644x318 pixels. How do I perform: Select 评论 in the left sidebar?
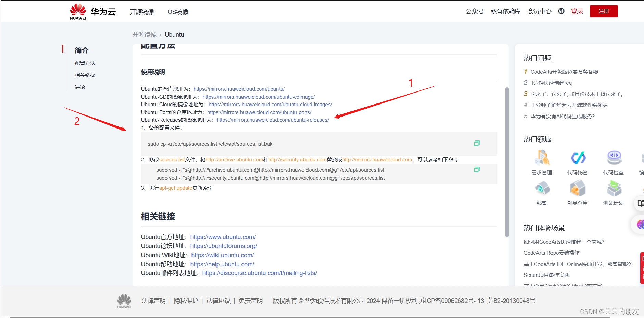pyautogui.click(x=80, y=87)
